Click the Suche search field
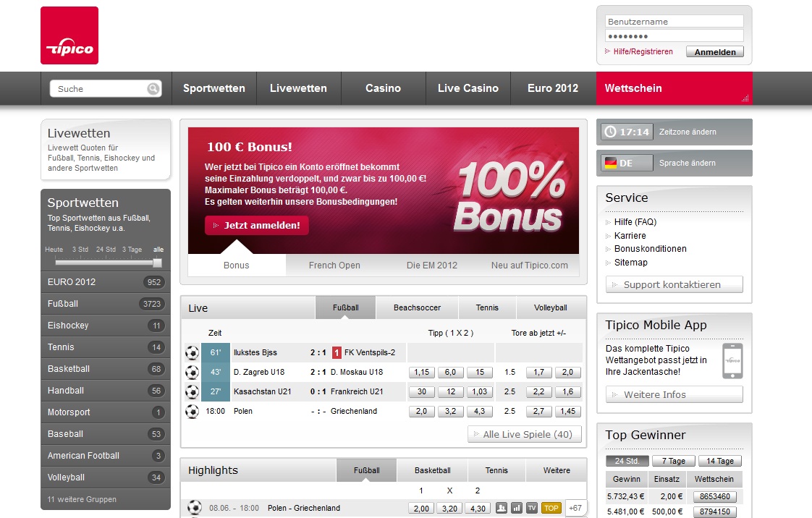The image size is (812, 518). (106, 88)
